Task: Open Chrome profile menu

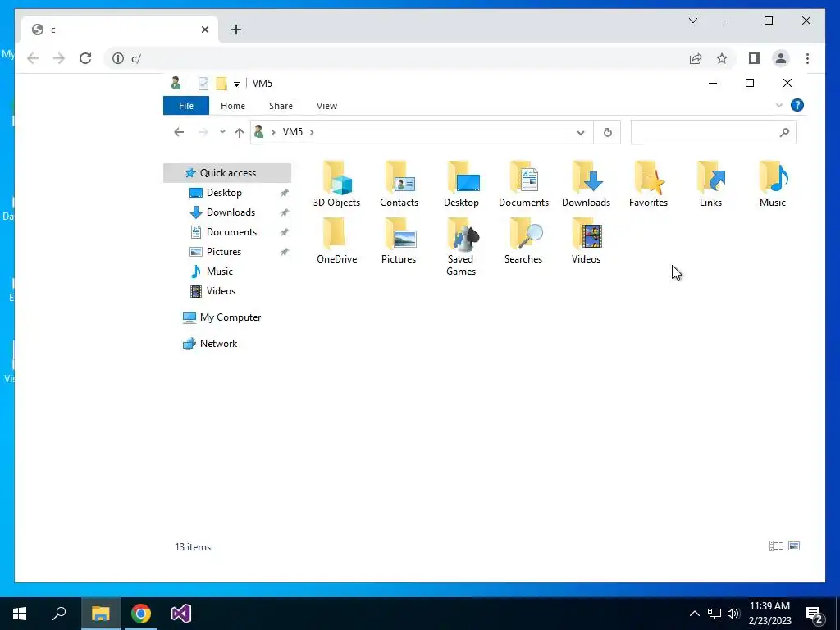Action: click(781, 58)
